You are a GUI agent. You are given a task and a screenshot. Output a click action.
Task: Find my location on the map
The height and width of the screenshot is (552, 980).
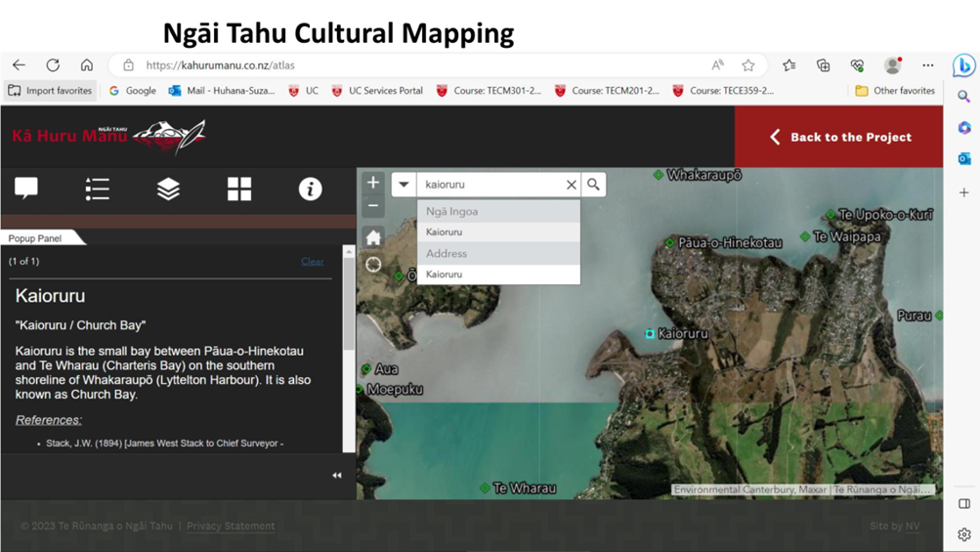point(373,265)
